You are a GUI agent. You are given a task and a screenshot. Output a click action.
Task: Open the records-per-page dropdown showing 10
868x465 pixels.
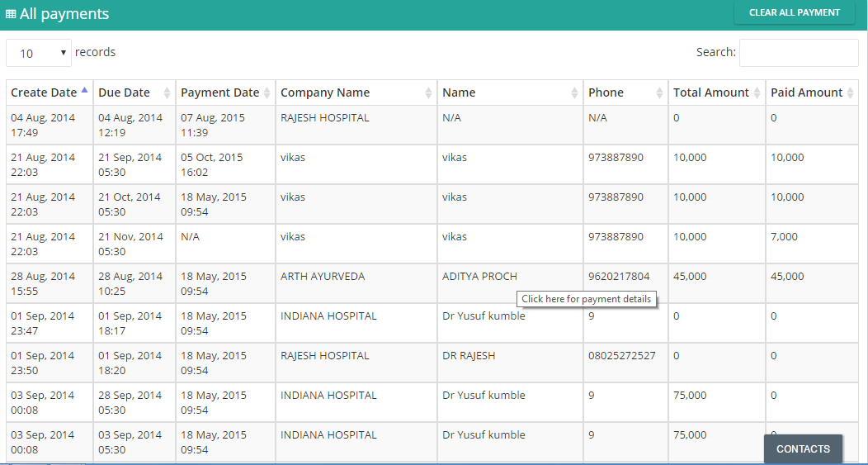click(39, 53)
